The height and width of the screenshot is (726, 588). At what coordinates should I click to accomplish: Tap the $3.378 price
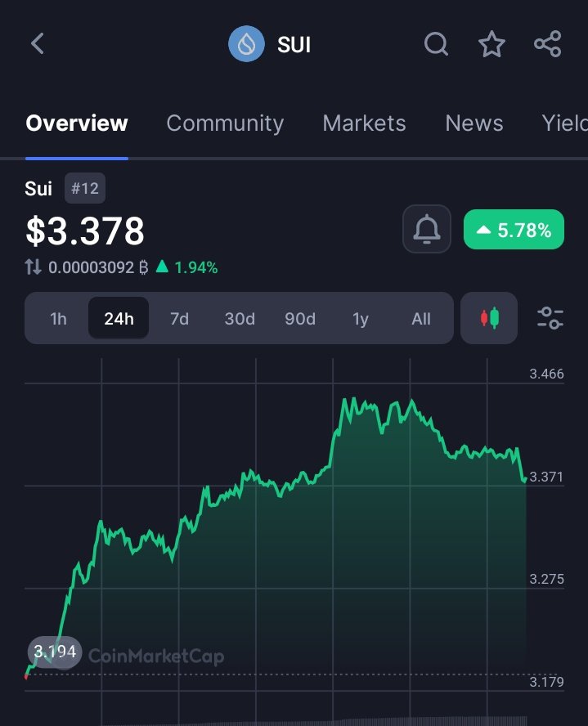coord(85,231)
